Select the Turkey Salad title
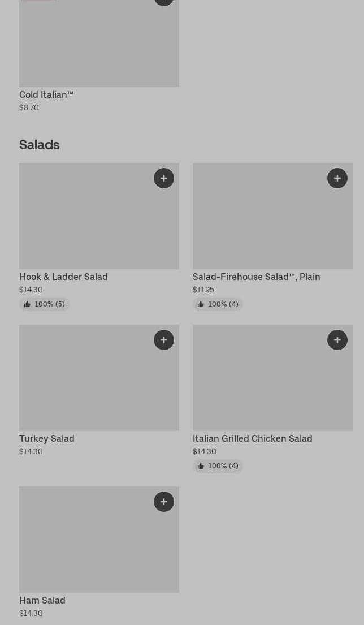Image resolution: width=364 pixels, height=625 pixels. pos(47,438)
